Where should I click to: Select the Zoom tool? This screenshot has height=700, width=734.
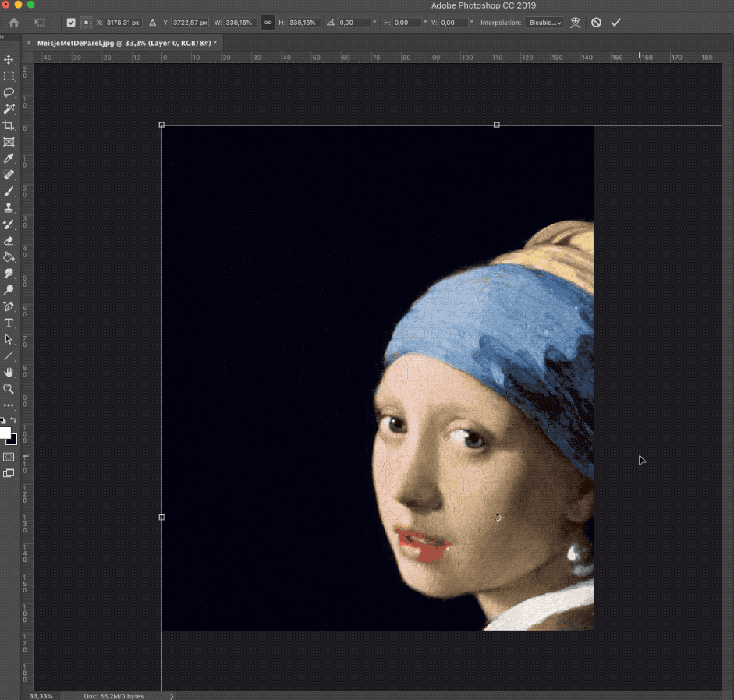[9, 388]
